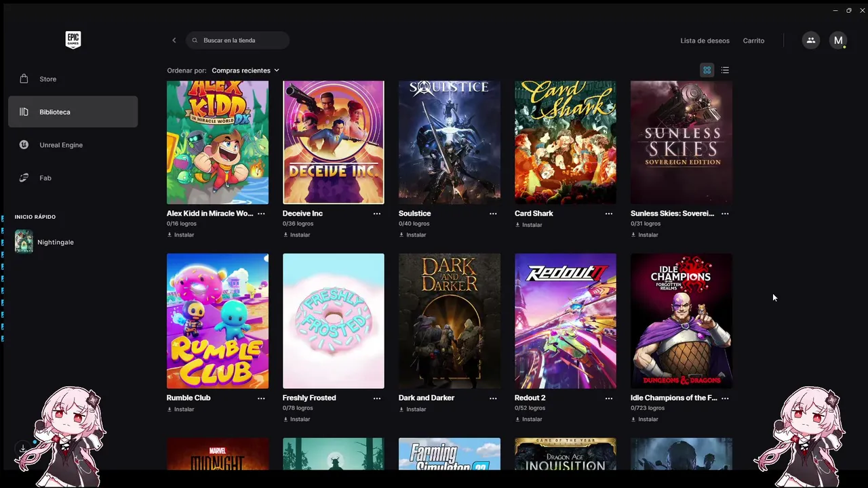Viewport: 868px width, 488px height.
Task: Launch Nightingale from quick start
Action: point(45,242)
